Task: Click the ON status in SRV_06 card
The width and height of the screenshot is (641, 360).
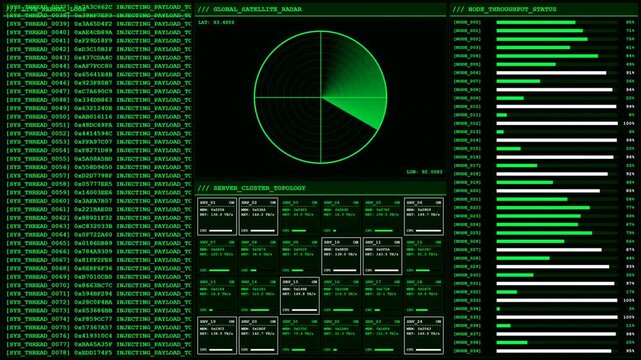Action: click(438, 203)
